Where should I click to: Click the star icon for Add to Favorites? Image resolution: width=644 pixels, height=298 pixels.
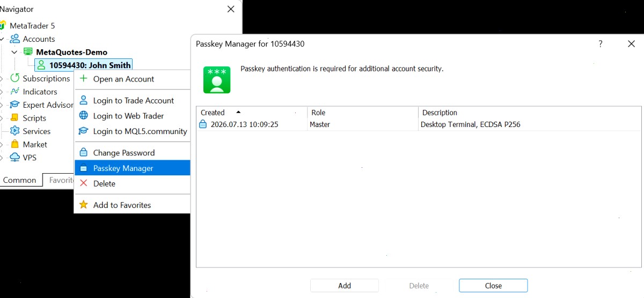click(x=83, y=205)
